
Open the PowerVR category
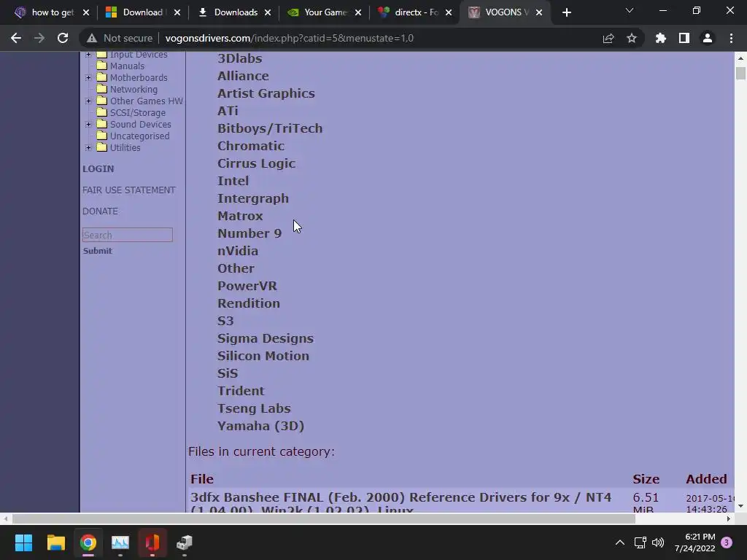pos(247,286)
